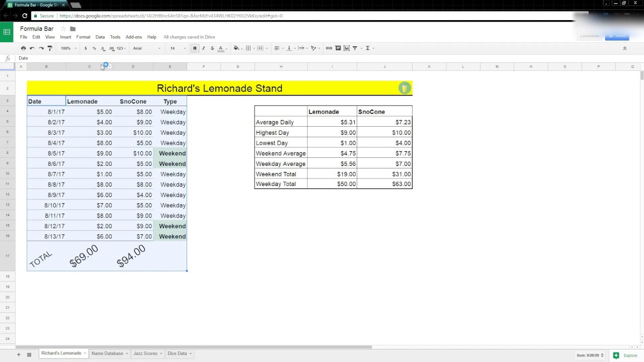
Task: Open the text rotation menu
Action: click(x=313, y=48)
